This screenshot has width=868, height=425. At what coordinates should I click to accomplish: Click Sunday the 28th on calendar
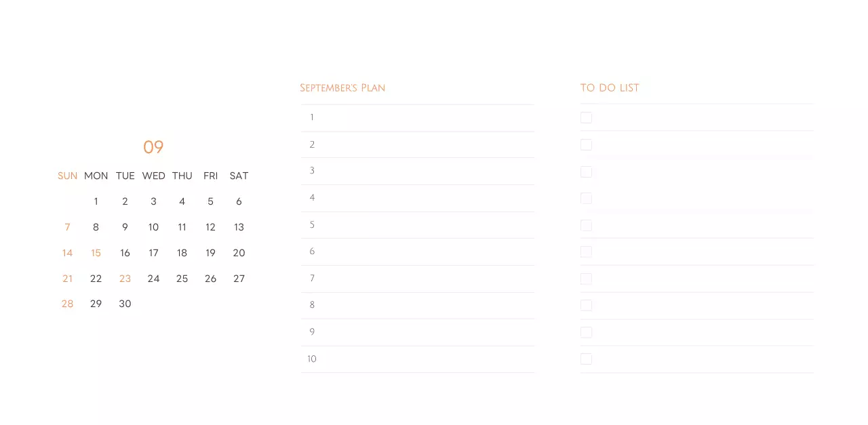(x=67, y=304)
